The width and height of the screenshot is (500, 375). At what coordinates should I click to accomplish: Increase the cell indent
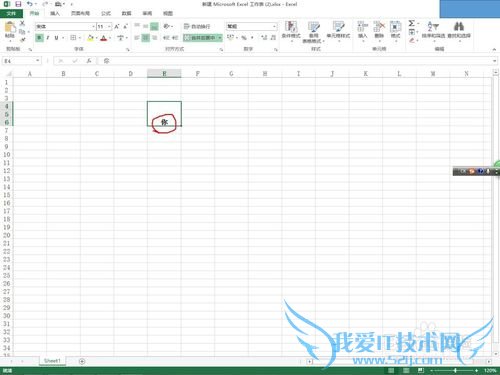coord(175,38)
